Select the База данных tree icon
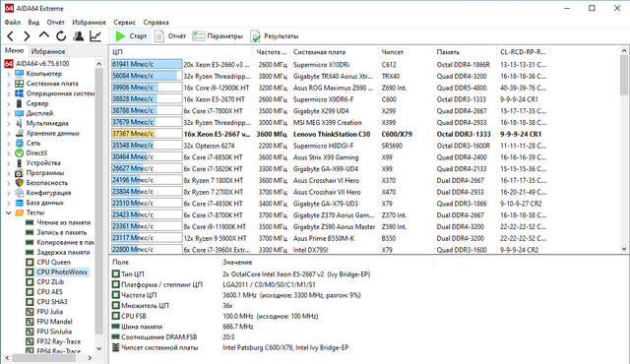630x364 pixels. click(x=20, y=203)
